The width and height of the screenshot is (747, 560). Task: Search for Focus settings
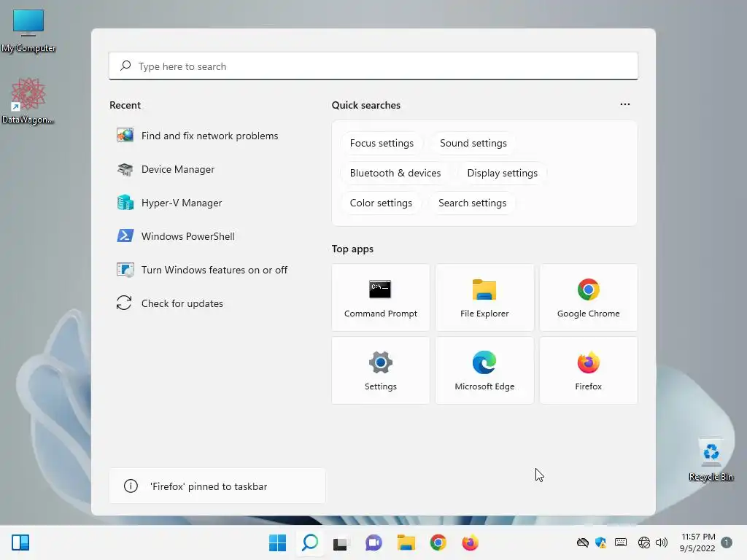pos(382,144)
